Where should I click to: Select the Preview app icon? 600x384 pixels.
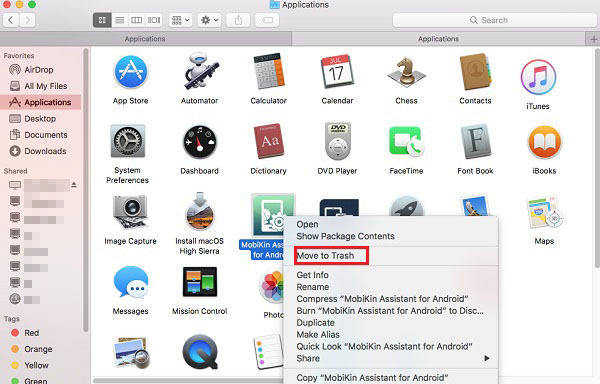coord(130,352)
